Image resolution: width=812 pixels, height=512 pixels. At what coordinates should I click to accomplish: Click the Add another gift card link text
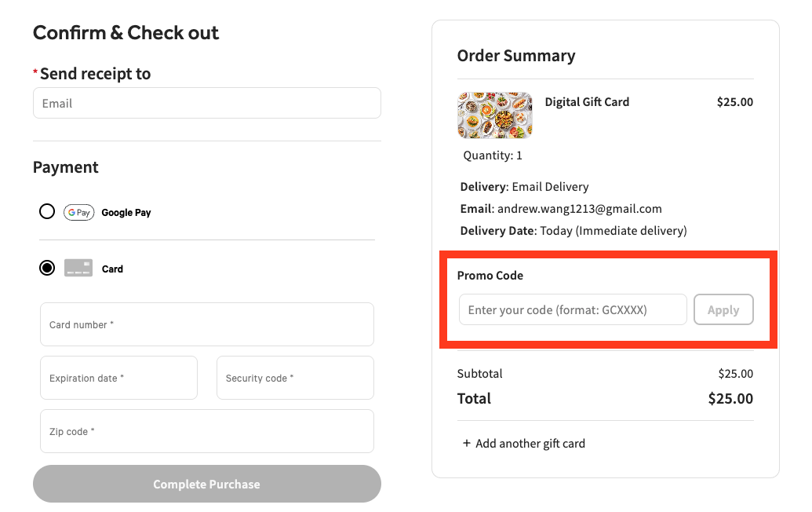[530, 443]
